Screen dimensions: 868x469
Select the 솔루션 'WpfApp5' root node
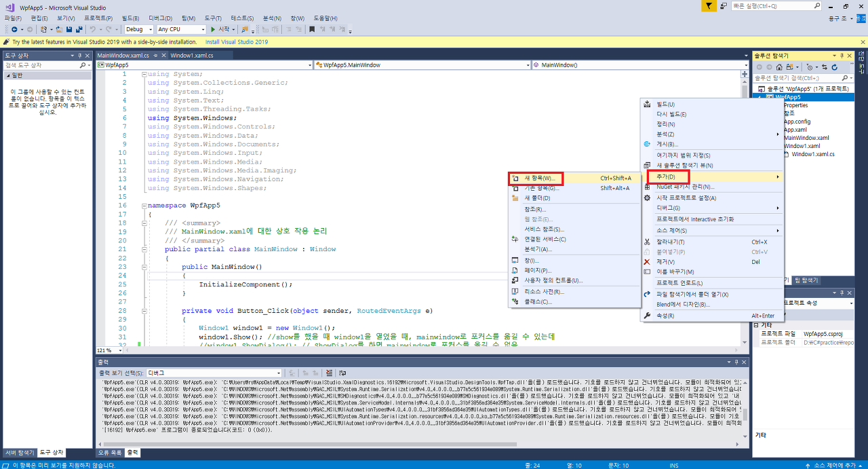click(806, 89)
